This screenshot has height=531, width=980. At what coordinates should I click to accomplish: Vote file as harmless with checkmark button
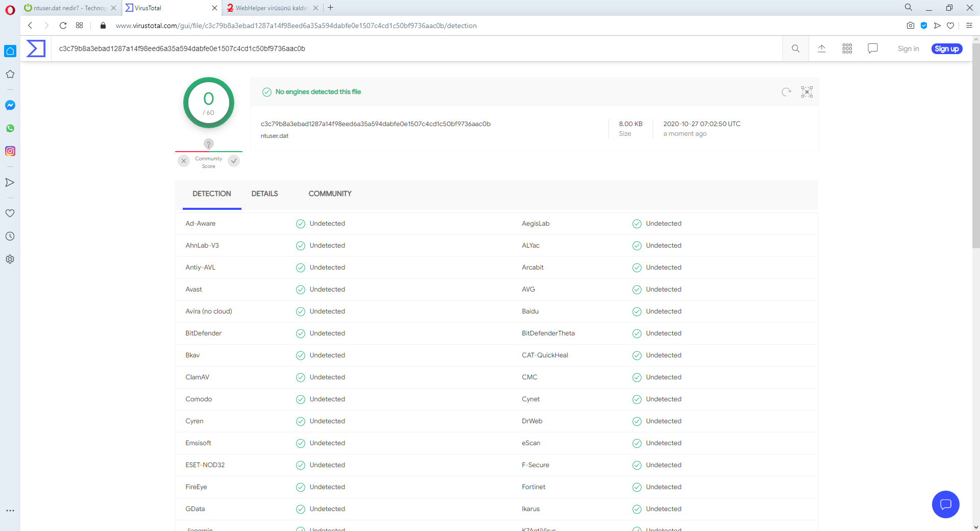tap(234, 161)
